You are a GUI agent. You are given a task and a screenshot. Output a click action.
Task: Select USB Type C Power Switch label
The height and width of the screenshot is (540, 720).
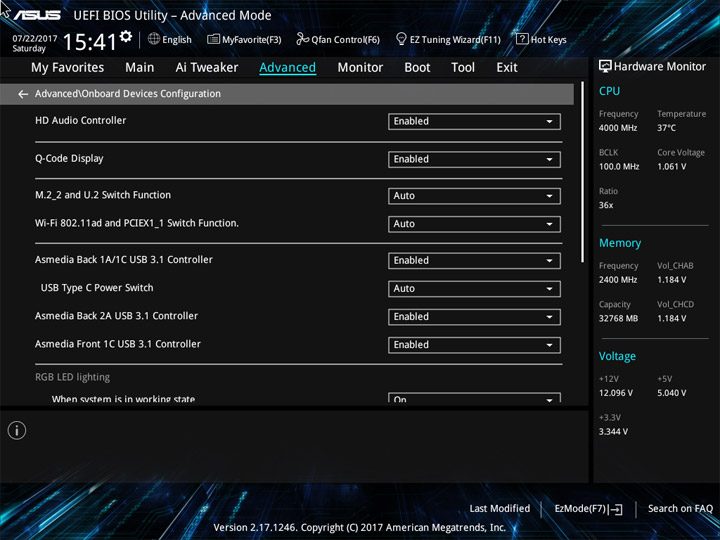click(97, 288)
